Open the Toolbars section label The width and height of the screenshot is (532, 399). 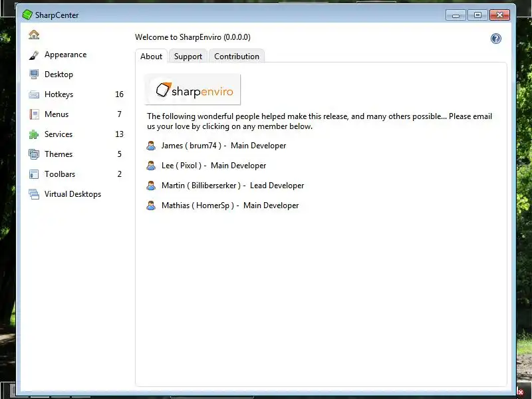(60, 174)
